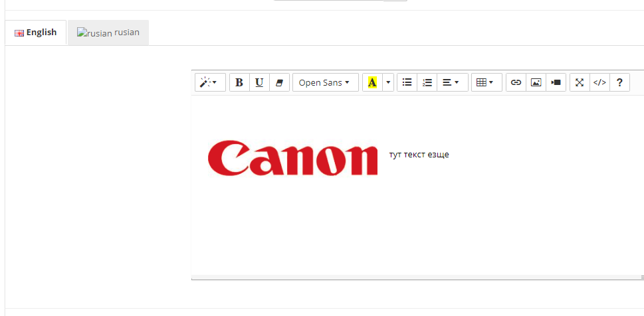Click the editor resize handle bar
This screenshot has height=316, width=644.
pos(417,277)
